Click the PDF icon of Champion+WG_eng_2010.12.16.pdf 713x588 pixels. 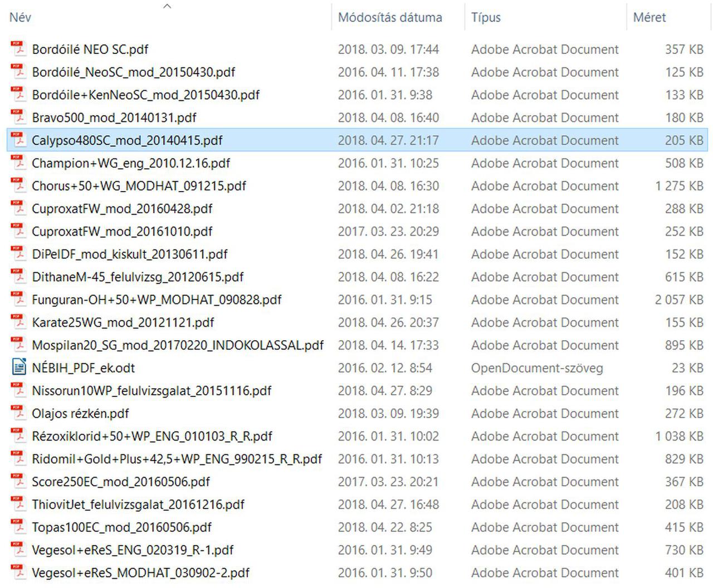[19, 163]
